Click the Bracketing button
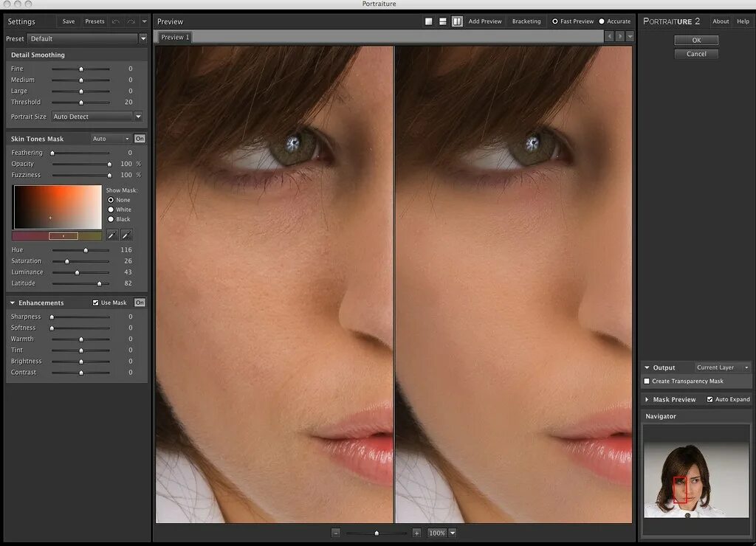 tap(526, 21)
